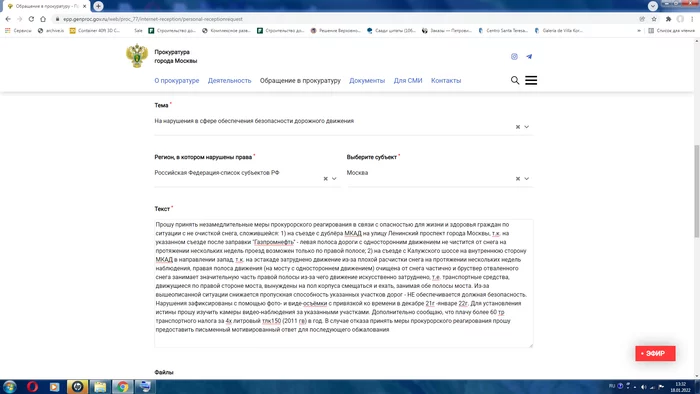The width and height of the screenshot is (700, 394).
Task: Open the tab search chevron in the Chrome title bar
Action: coord(653,6)
